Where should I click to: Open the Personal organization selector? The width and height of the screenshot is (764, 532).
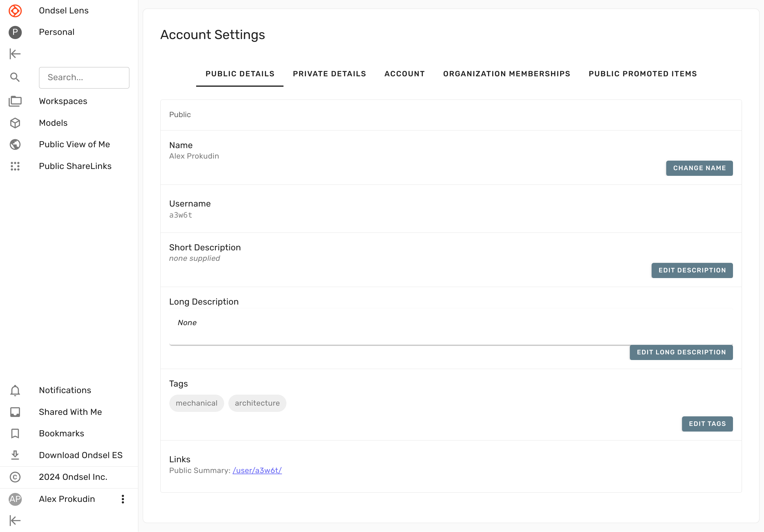57,32
